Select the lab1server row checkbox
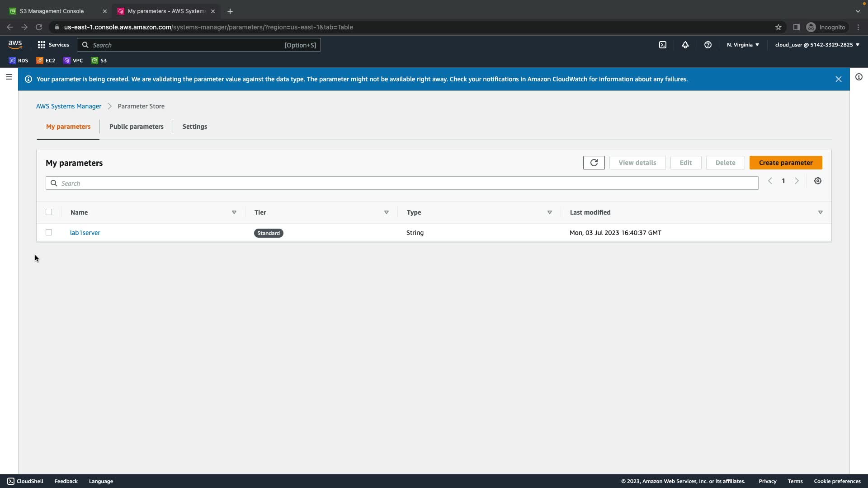This screenshot has height=488, width=868. click(x=49, y=232)
